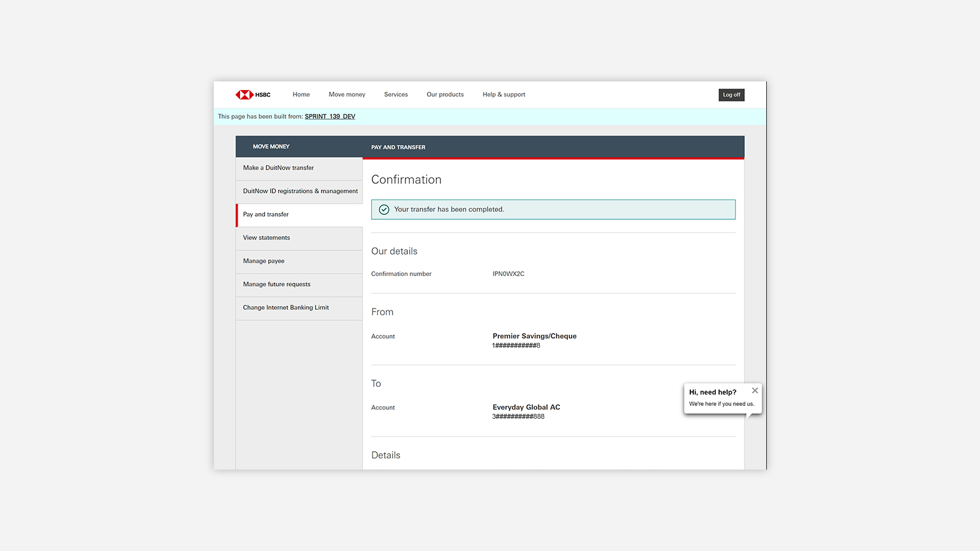Open Our products menu
Image resolution: width=980 pixels, height=551 pixels.
tap(445, 95)
